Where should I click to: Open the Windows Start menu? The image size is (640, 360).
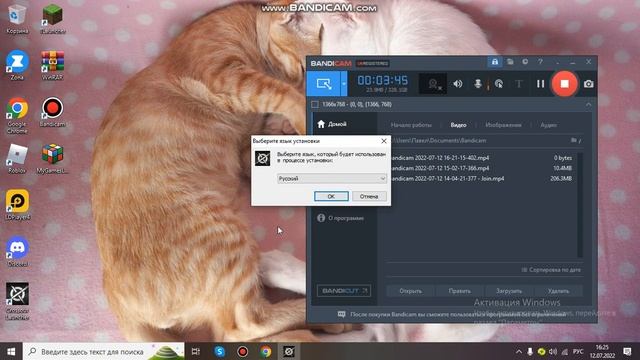click(11, 351)
